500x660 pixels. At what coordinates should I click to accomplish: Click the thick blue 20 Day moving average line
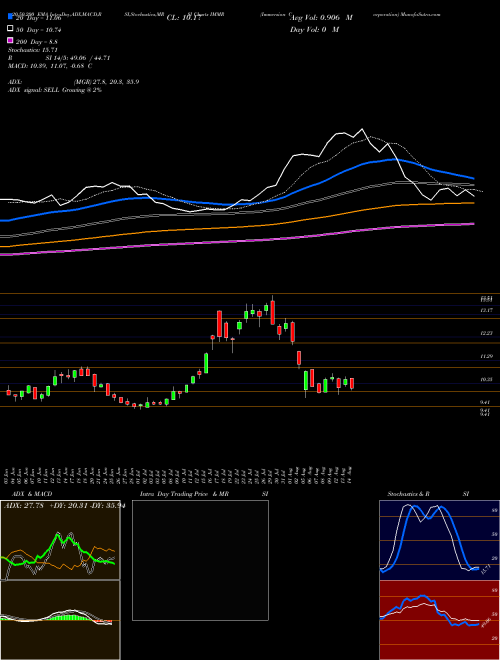point(236,205)
